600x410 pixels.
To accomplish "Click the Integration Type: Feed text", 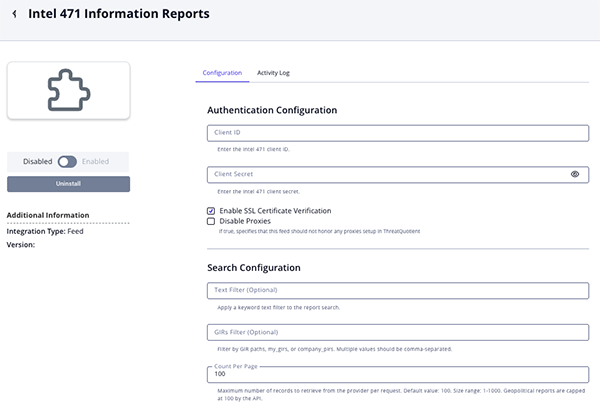I will (45, 231).
